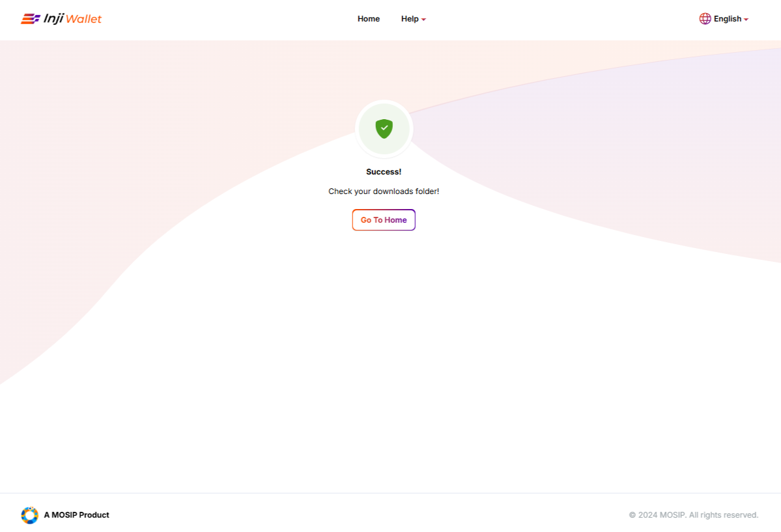
Task: Click the black 'Inji' word in the logo
Action: pos(53,19)
